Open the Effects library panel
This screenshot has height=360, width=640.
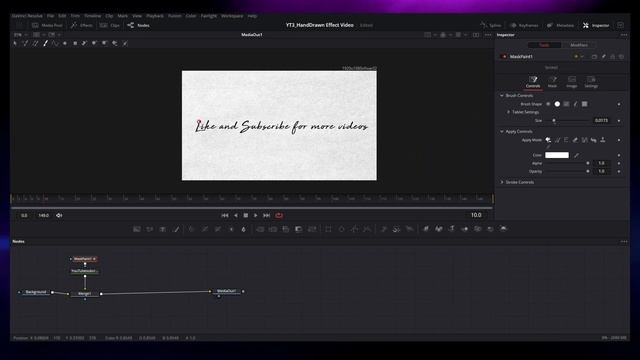82,25
